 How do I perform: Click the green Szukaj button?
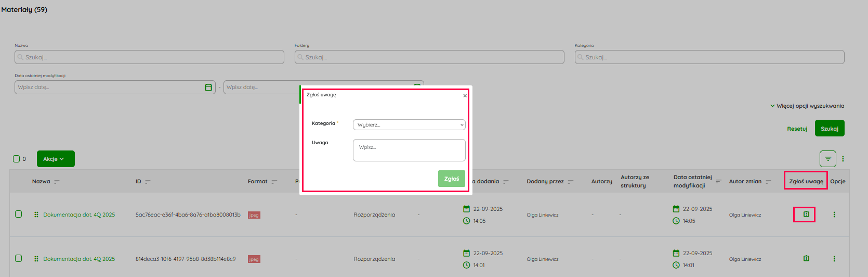[829, 129]
